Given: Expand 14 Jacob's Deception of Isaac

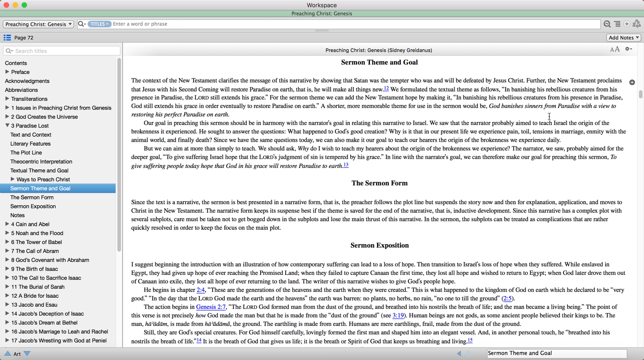Looking at the screenshot, I should tap(7, 313).
